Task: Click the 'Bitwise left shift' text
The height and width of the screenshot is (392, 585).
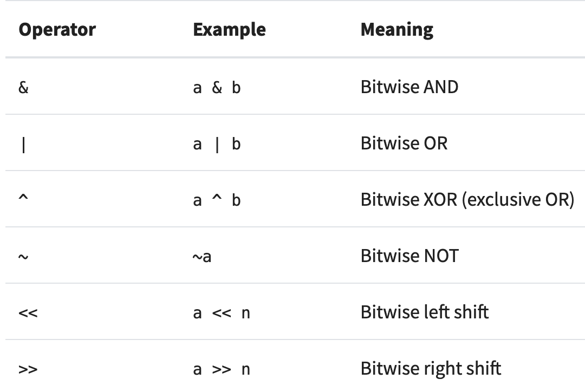Action: (x=424, y=312)
